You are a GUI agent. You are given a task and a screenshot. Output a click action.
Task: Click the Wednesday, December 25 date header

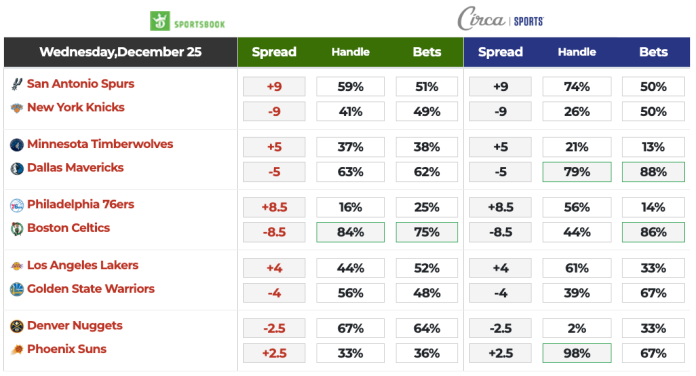(x=120, y=52)
